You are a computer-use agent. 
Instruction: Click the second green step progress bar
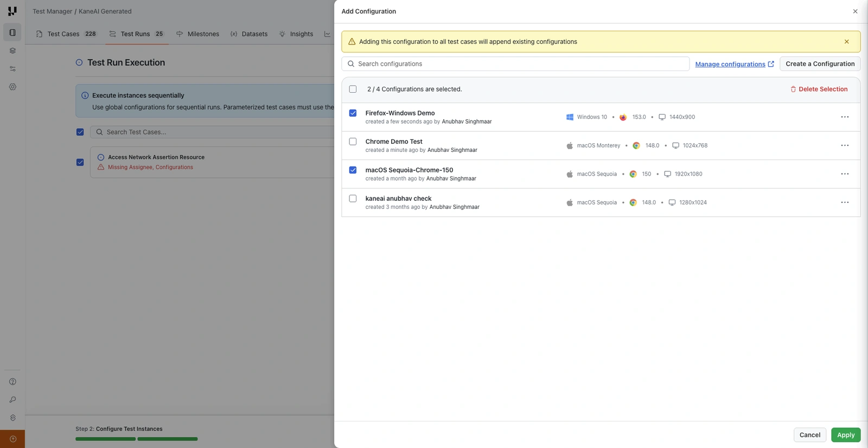(x=168, y=439)
